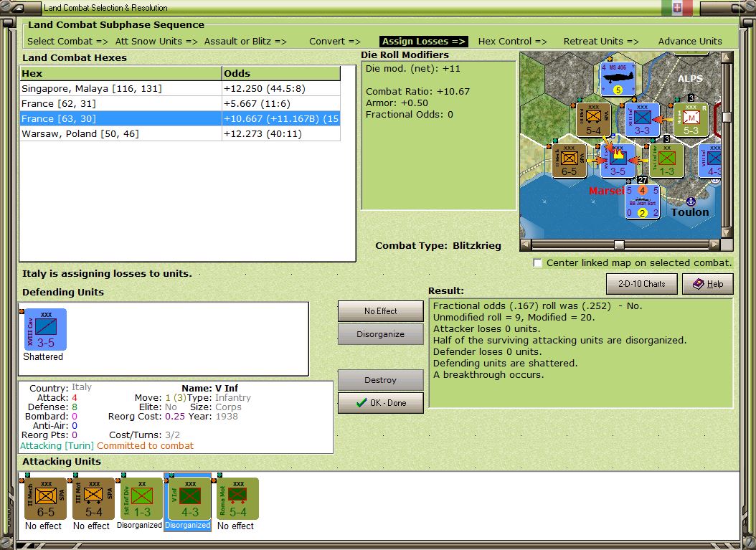
Task: Click the Combat Type: Blitzkrieg label
Action: click(438, 246)
